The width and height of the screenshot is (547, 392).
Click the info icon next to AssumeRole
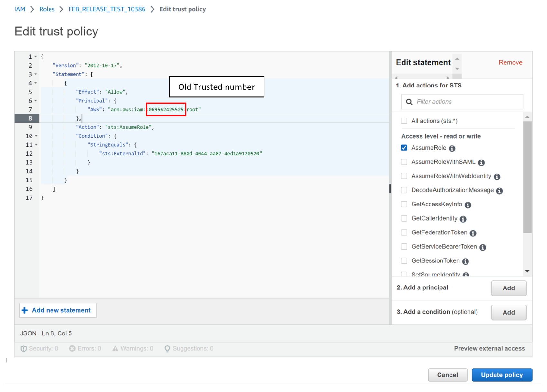pyautogui.click(x=452, y=148)
